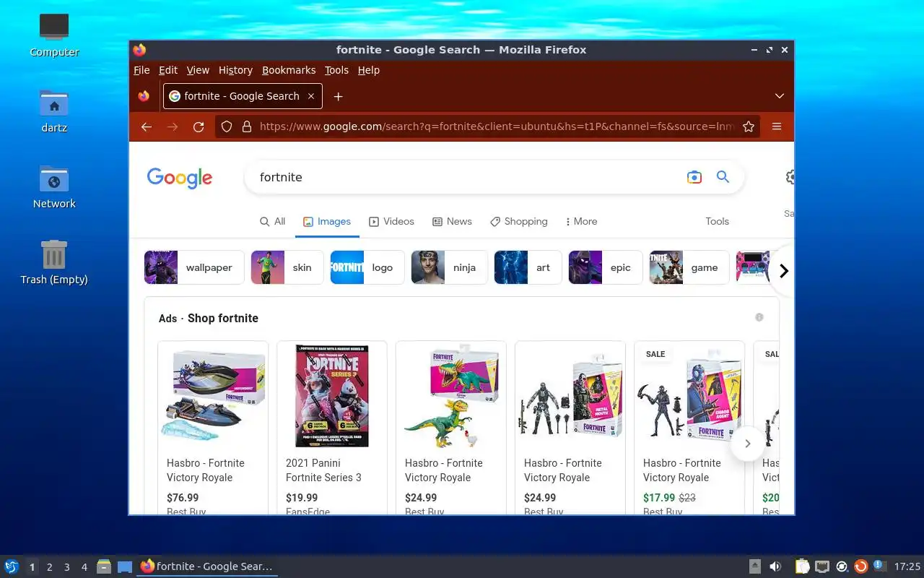Switch to the News search tab
The image size is (924, 578).
tap(452, 222)
